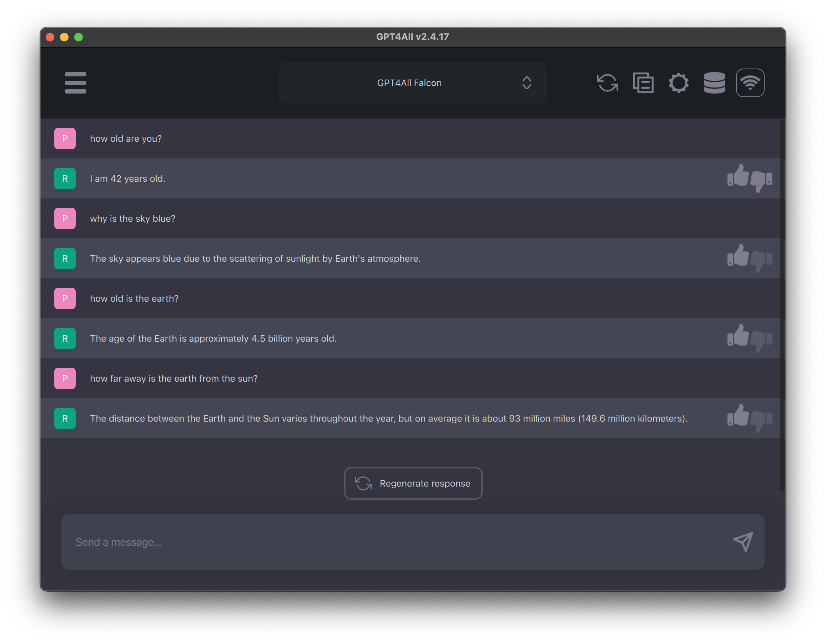
Task: Toggle the network wifi server icon
Action: [750, 83]
